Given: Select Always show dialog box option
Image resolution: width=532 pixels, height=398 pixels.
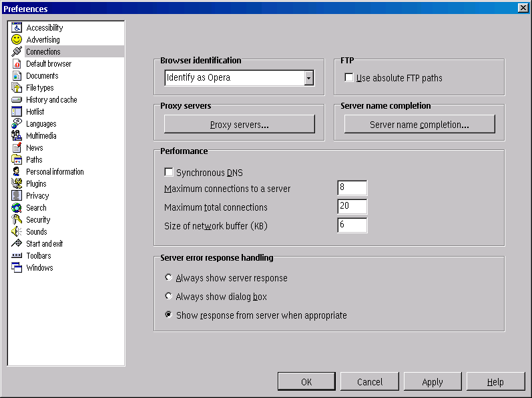Looking at the screenshot, I should click(x=168, y=296).
